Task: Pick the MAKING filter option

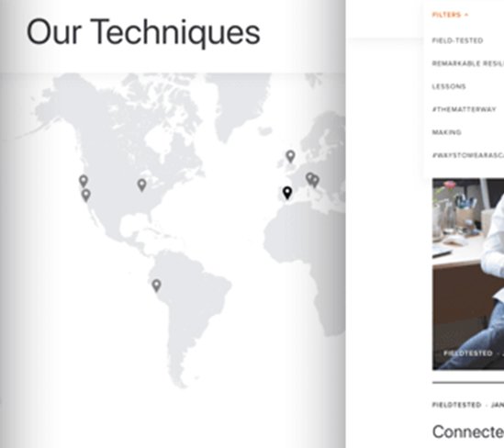Action: click(446, 132)
